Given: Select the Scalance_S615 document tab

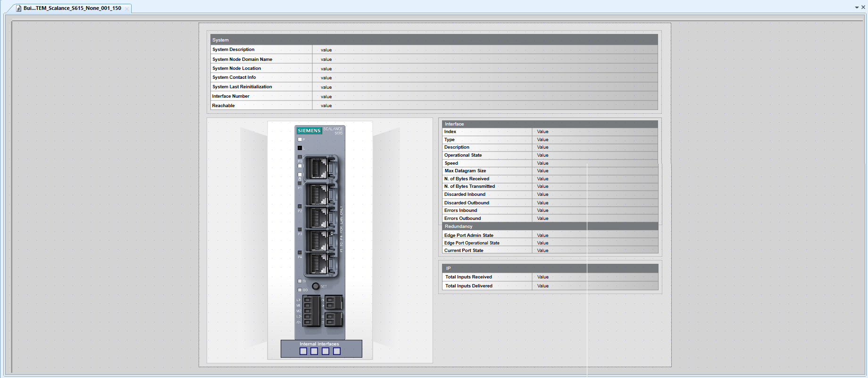Looking at the screenshot, I should click(72, 8).
